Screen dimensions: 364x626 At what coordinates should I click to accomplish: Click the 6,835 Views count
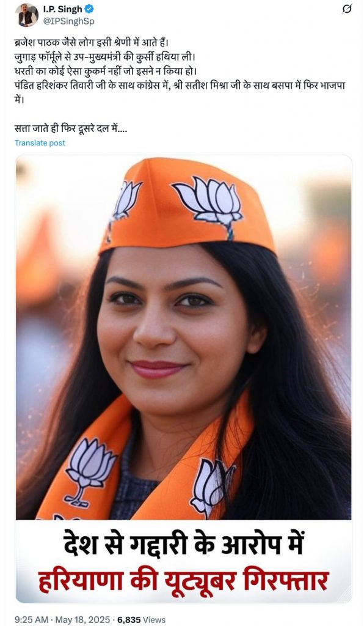pyautogui.click(x=141, y=620)
